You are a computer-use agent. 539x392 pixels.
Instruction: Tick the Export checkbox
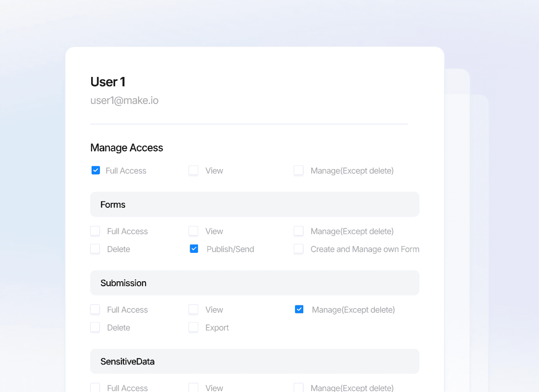coord(194,327)
